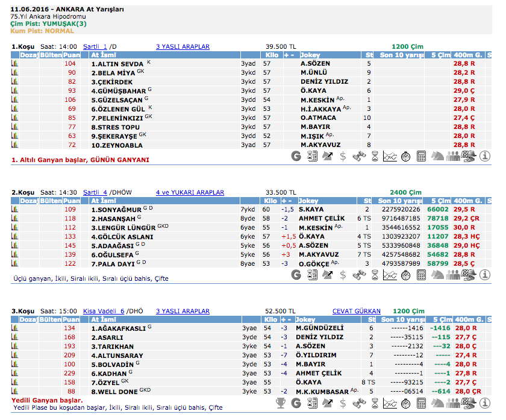Click the Şartli 4 link in race 2

[x=95, y=192]
